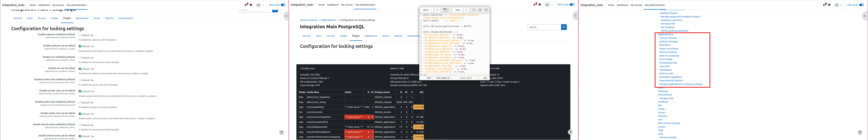
Task: Uncheck 'Disable webcam can be edited' checkbox
Action: pos(80,46)
